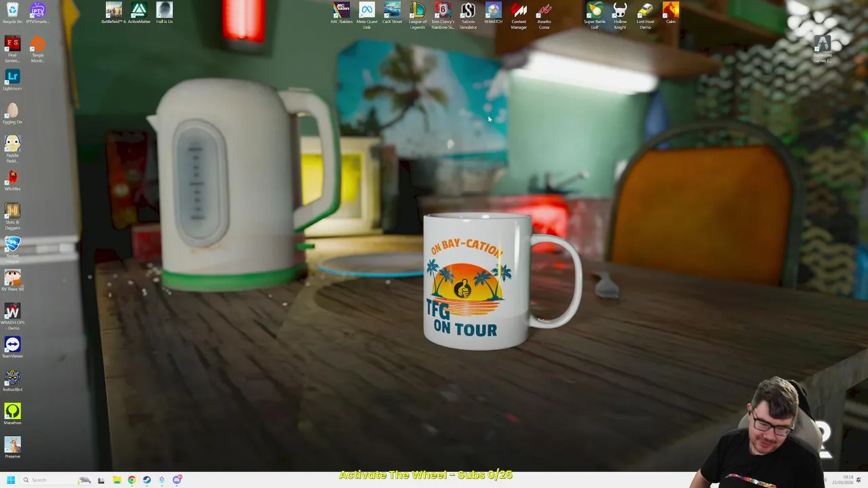Launch the Saloon Simulator shortcut

coord(468,16)
